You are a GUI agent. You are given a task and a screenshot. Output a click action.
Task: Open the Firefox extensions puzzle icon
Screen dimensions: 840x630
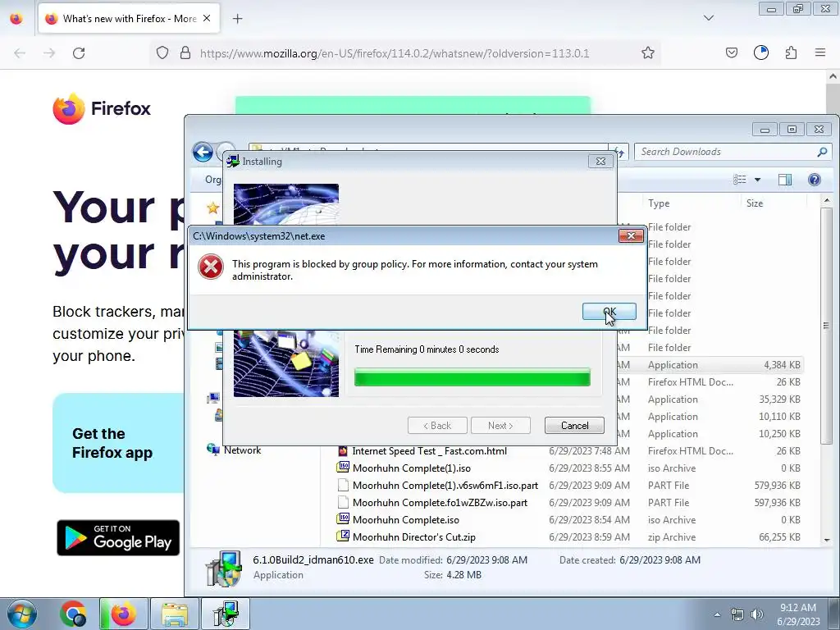(791, 52)
